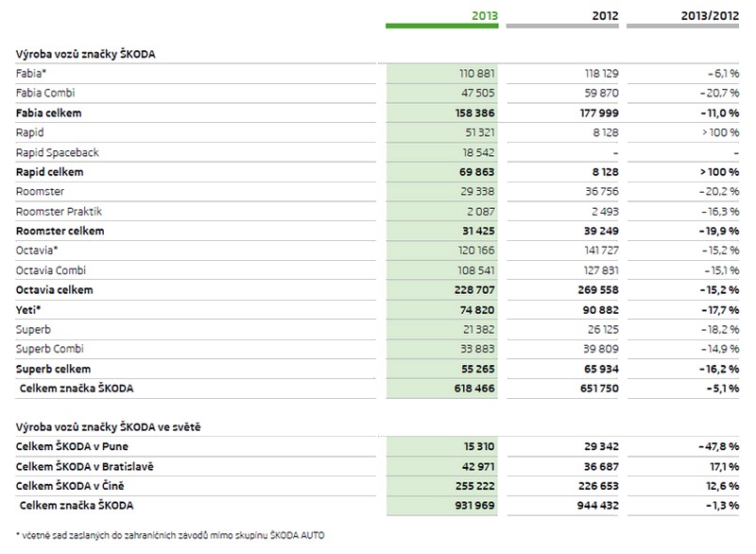756x554 pixels.
Task: Click the -17,7 % change for Yeti
Action: click(720, 309)
